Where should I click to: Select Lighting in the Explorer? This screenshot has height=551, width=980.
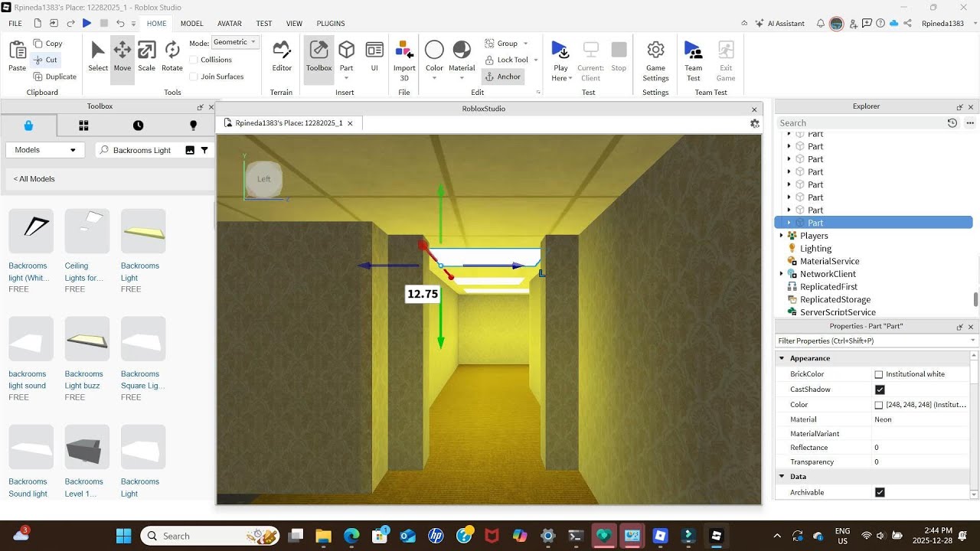tap(815, 249)
